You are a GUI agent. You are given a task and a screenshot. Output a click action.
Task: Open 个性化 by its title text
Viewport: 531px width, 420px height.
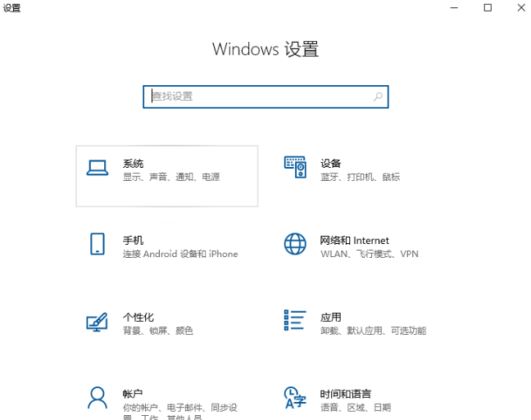pos(138,317)
